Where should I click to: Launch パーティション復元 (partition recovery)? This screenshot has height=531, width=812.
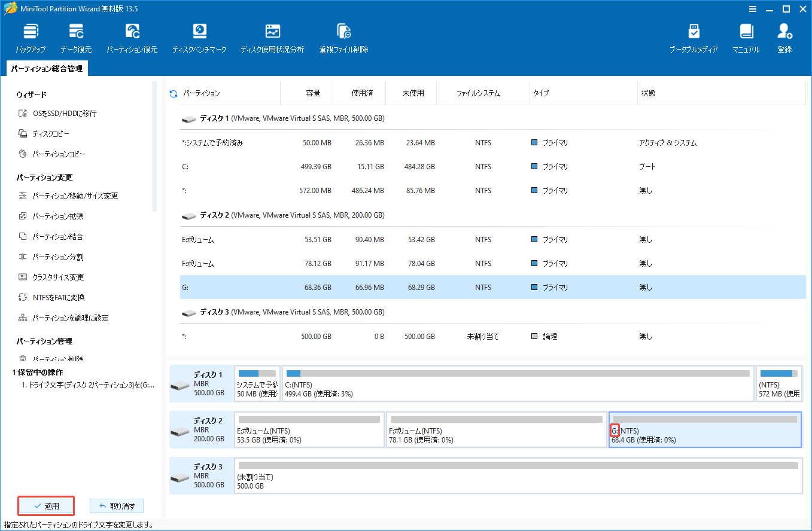132,37
